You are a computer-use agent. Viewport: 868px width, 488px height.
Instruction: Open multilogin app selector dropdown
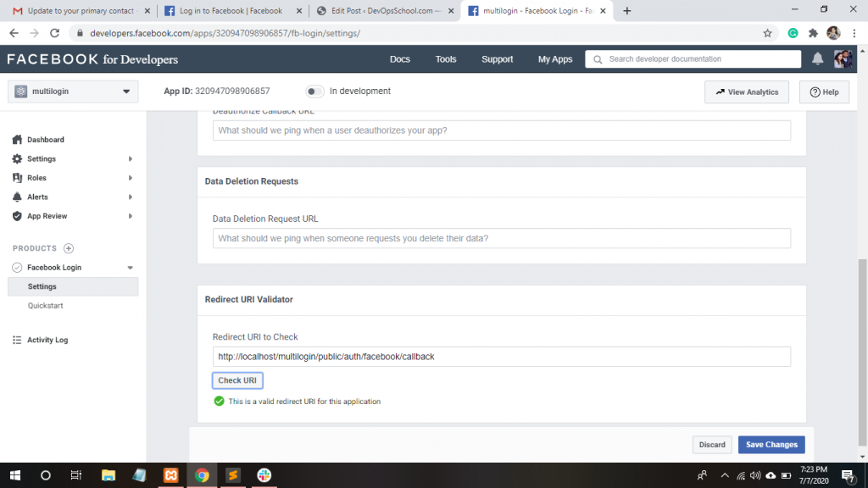click(x=73, y=91)
